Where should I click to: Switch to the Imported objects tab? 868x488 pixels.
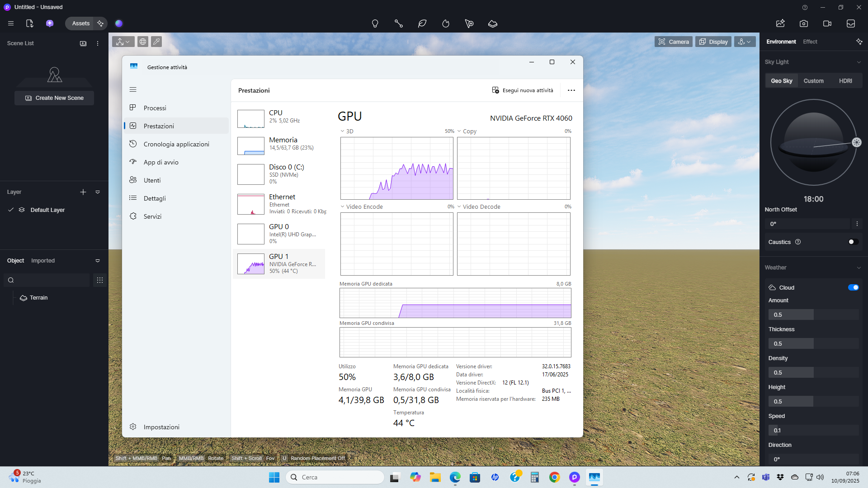pos(43,261)
